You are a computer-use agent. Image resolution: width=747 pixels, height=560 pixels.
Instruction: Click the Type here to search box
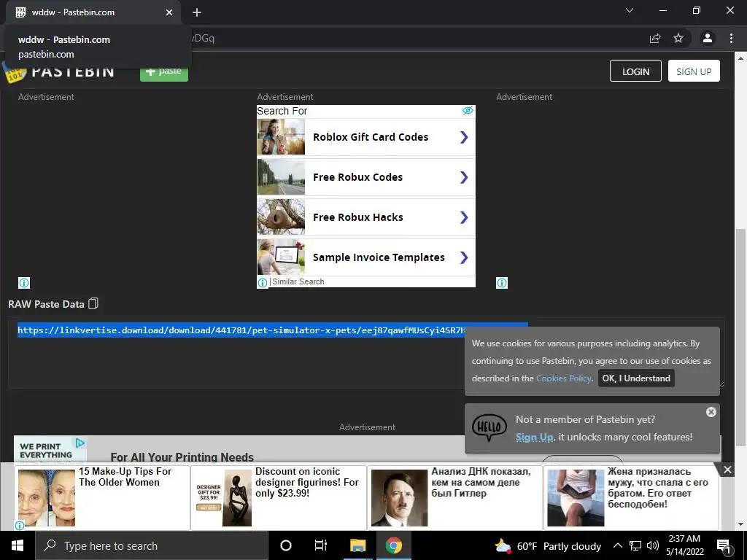pos(152,545)
